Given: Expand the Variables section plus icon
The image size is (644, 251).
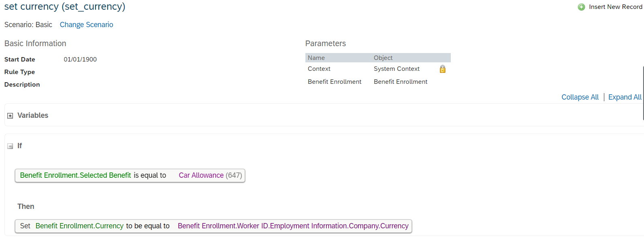Looking at the screenshot, I should tap(10, 116).
